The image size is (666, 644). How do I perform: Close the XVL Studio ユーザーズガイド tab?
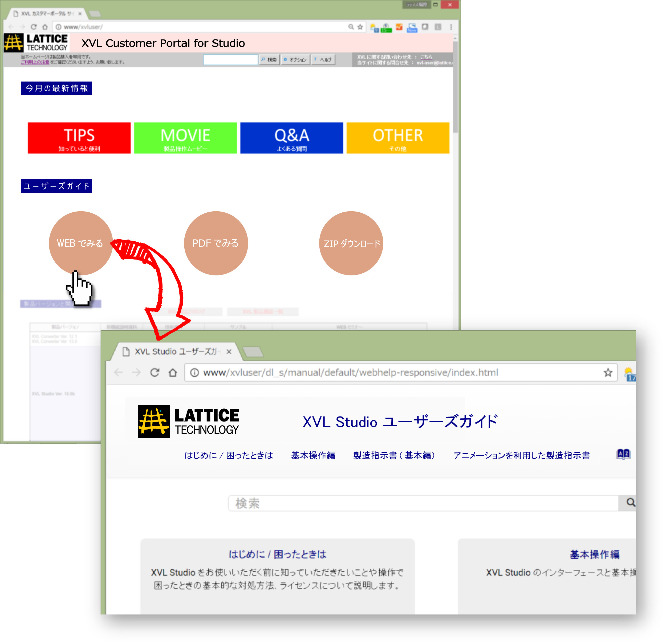pyautogui.click(x=229, y=351)
